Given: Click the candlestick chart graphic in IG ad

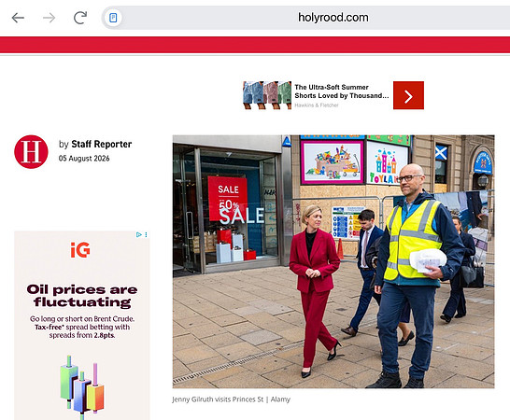Looking at the screenshot, I should pos(82,386).
